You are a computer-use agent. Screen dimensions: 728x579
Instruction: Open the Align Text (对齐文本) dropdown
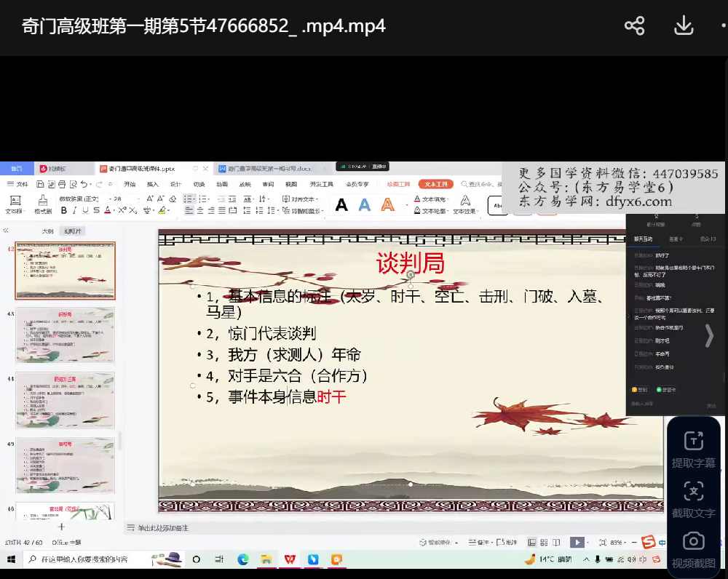[301, 199]
